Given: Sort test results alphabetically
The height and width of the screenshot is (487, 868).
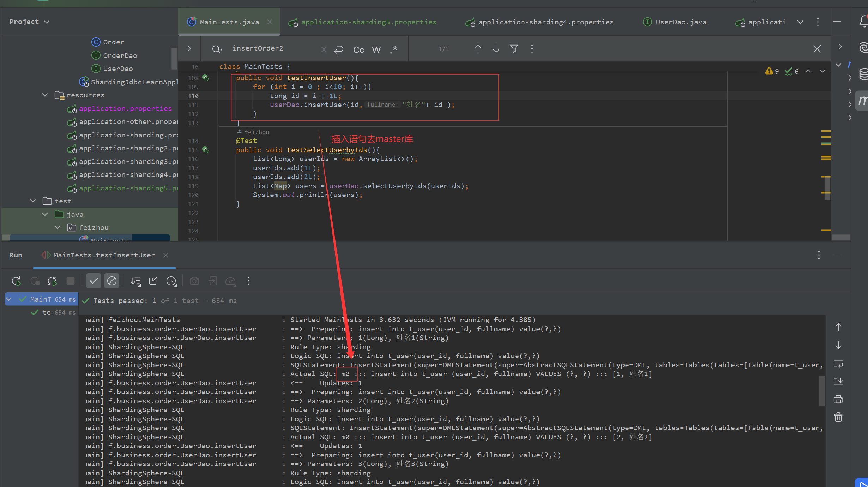Looking at the screenshot, I should tap(135, 281).
